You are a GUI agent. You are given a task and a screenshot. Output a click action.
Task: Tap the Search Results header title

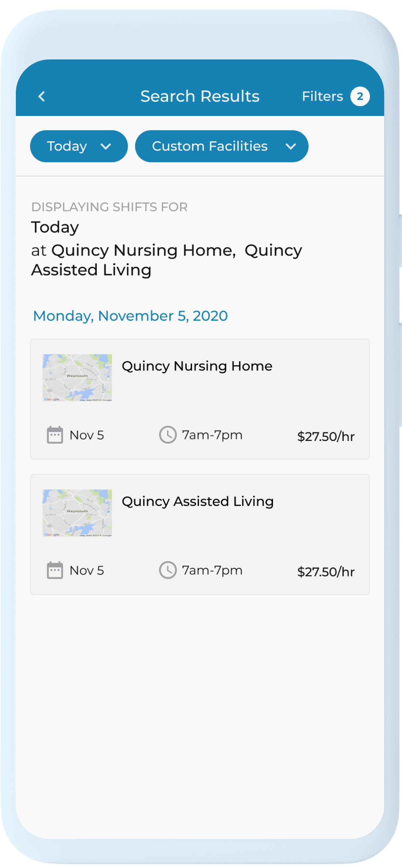(x=200, y=96)
